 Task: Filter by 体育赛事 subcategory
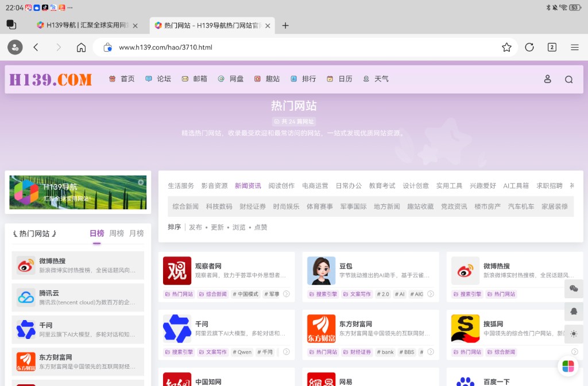pos(319,206)
